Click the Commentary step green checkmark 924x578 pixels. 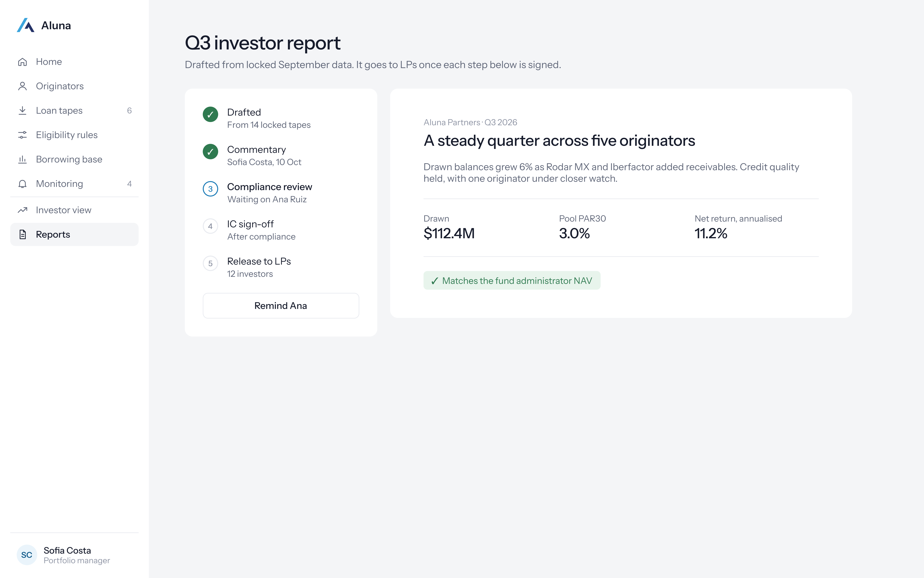[210, 152]
